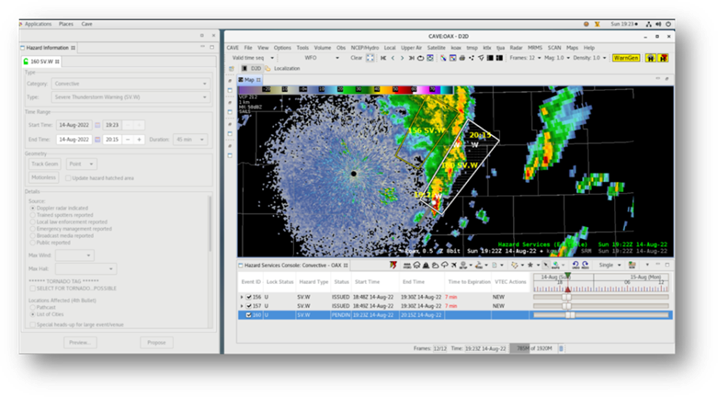Open the Radar menu
The image size is (718, 397).
point(516,48)
